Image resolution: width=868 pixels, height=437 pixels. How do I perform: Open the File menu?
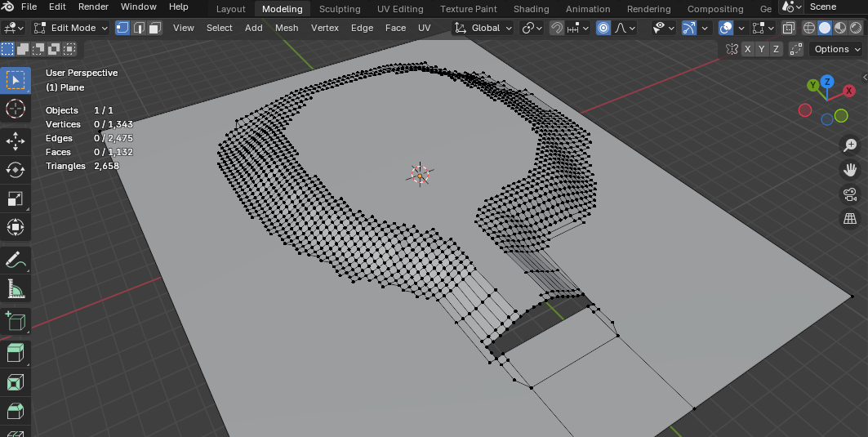click(29, 7)
